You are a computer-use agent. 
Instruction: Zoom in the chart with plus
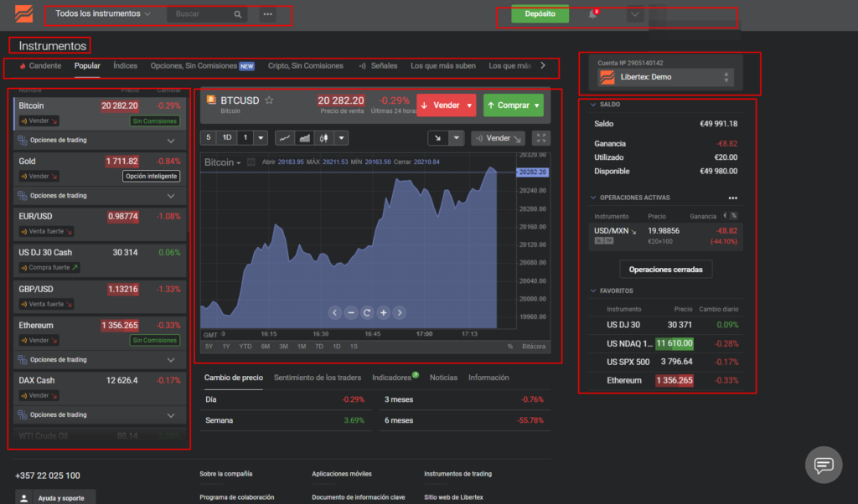click(384, 312)
